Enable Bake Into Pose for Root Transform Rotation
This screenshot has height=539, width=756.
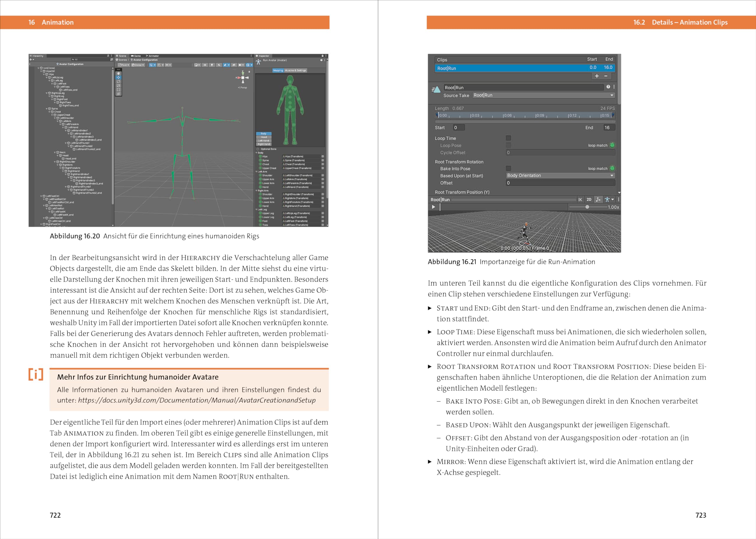pos(508,168)
